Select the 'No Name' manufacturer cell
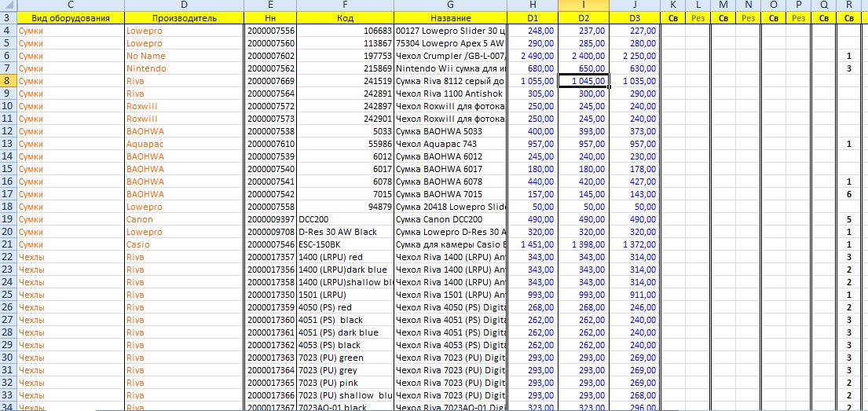Viewport: 868px width, 411px height. [x=184, y=56]
